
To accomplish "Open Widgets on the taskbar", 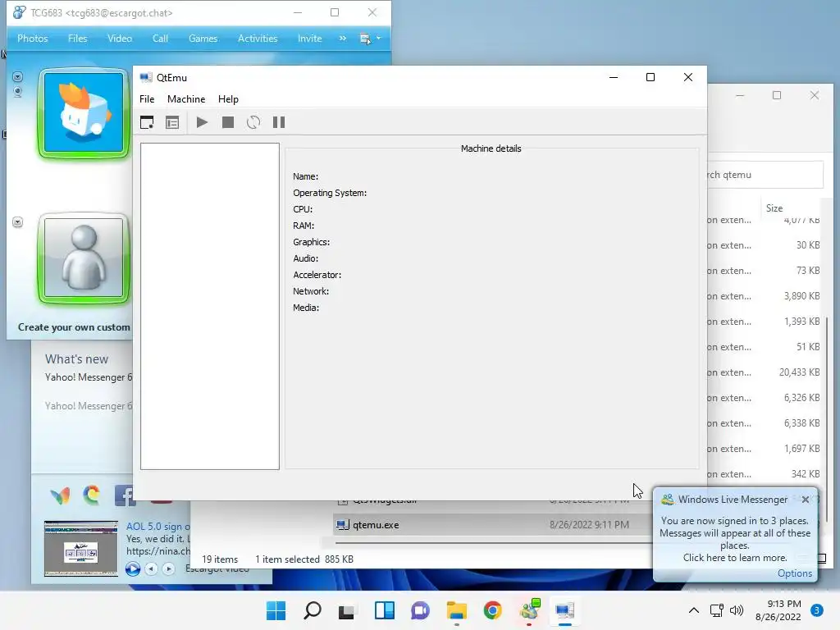I will click(x=384, y=610).
